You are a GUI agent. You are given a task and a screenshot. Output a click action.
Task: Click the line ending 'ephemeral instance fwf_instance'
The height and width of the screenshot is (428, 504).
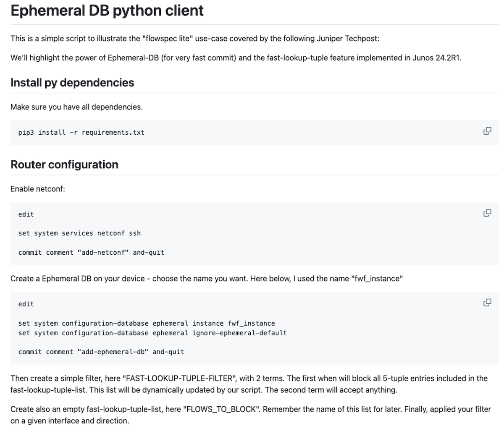[147, 324]
